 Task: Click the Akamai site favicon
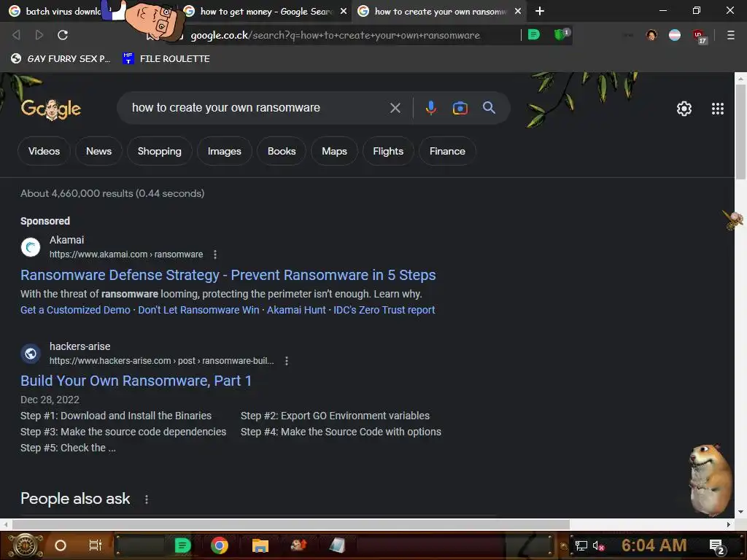pyautogui.click(x=31, y=246)
